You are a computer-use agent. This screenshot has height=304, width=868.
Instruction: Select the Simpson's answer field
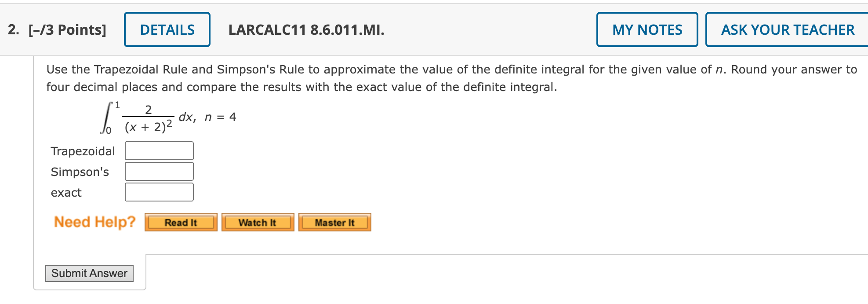(x=159, y=171)
